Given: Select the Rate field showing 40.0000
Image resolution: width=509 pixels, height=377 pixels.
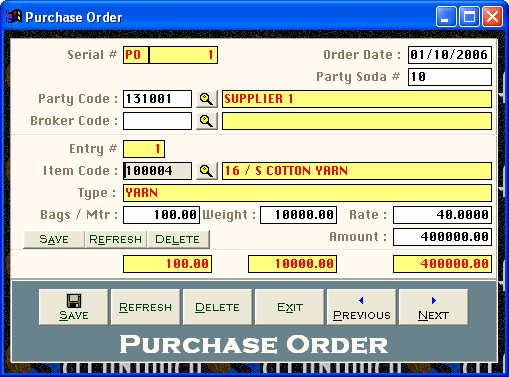Looking at the screenshot, I should [442, 215].
